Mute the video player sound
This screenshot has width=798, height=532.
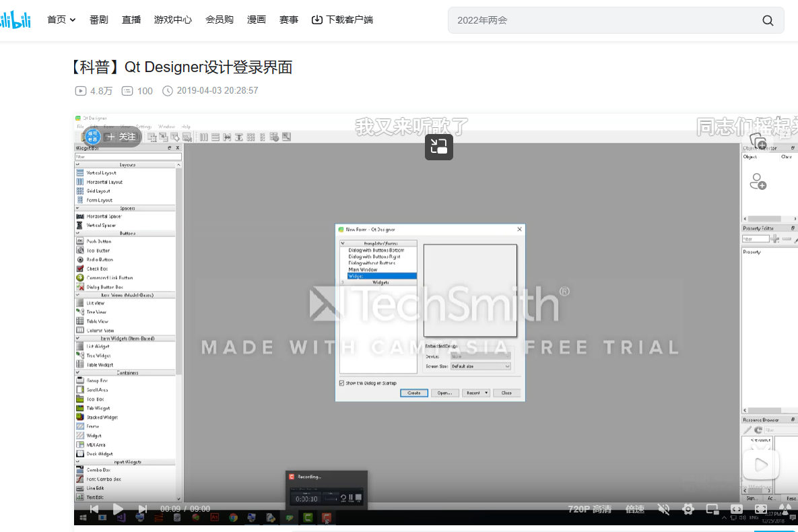tap(663, 509)
